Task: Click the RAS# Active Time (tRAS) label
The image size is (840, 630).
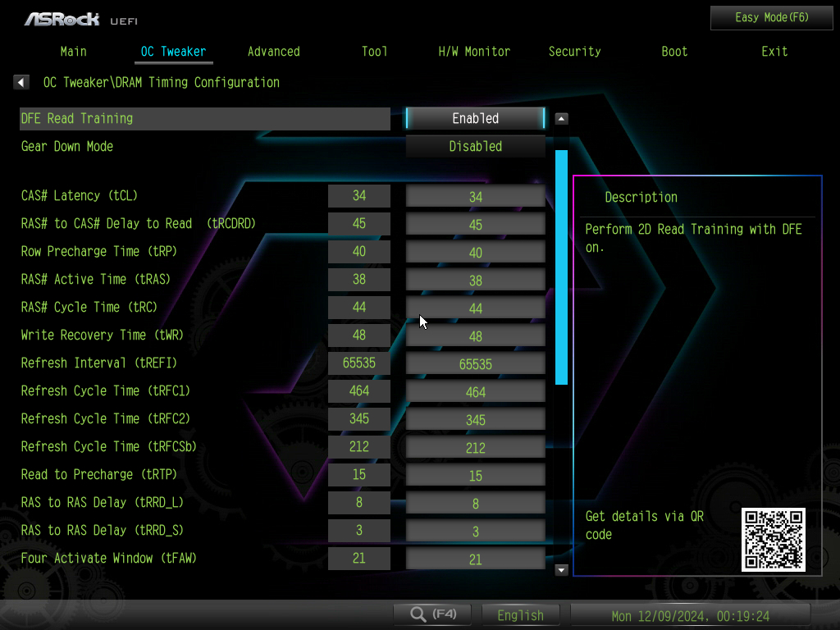Action: coord(96,279)
